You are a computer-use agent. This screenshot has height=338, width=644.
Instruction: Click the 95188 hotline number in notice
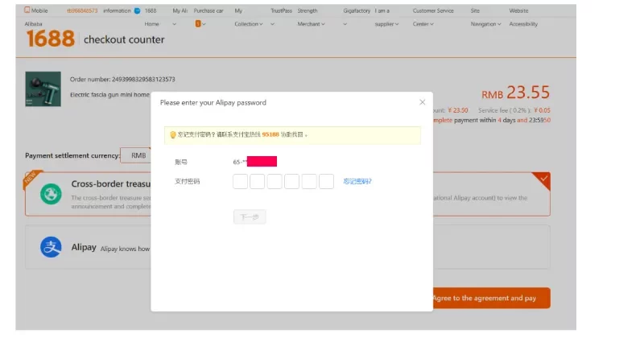(270, 134)
